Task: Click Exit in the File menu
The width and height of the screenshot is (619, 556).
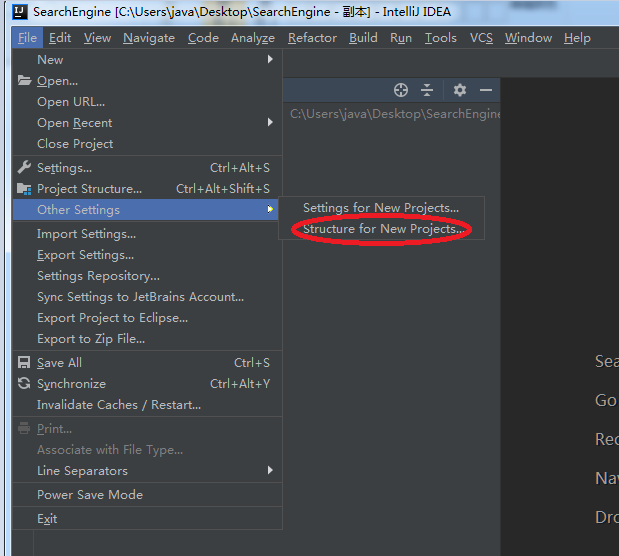Action: pyautogui.click(x=147, y=518)
